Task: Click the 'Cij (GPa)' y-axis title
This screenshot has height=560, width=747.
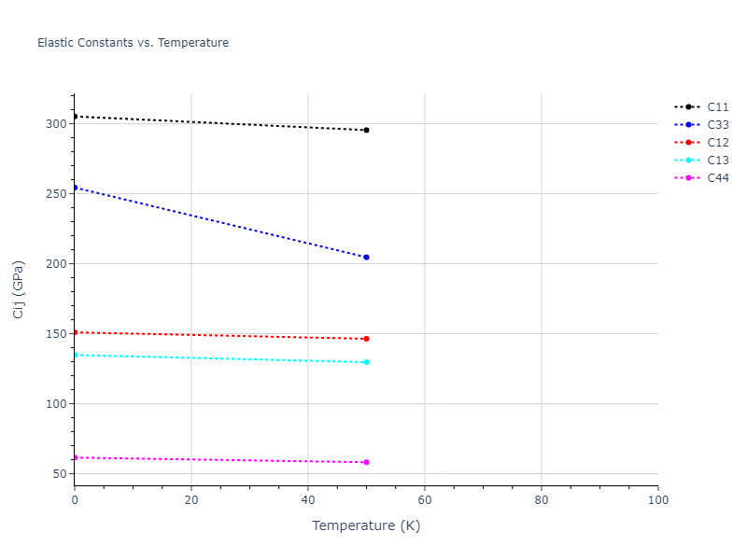Action: pos(19,289)
